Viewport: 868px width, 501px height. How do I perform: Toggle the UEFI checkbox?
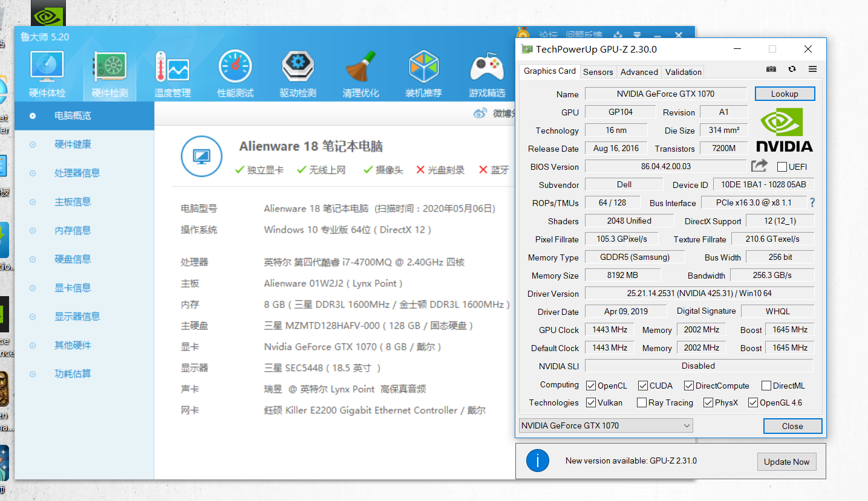tap(782, 167)
